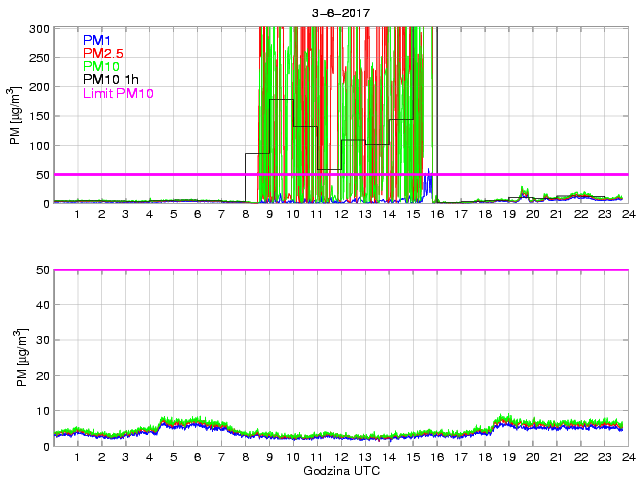Select the red PM2.5 legend entry

[103, 53]
